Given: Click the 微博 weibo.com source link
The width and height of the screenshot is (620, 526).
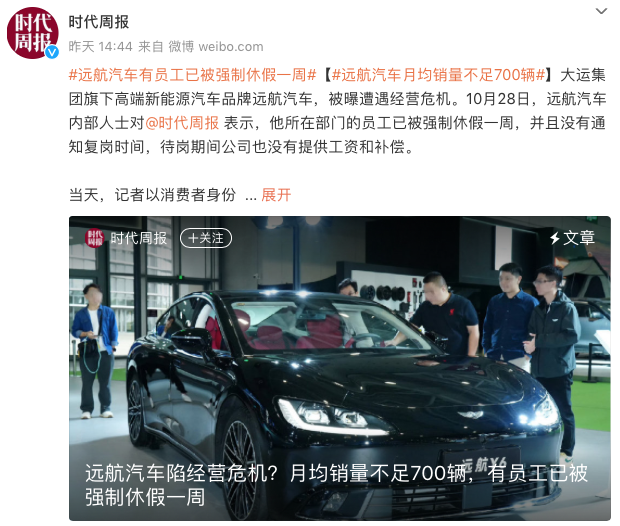Looking at the screenshot, I should point(216,47).
